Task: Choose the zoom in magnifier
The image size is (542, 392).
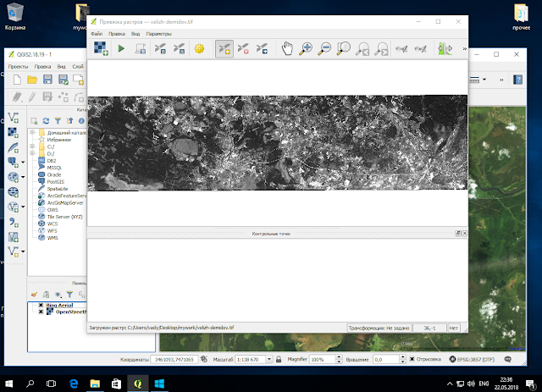Action: 306,48
